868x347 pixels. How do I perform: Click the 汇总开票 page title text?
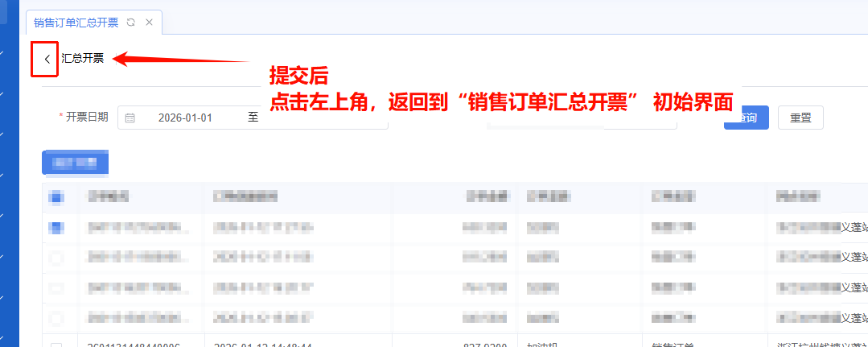(83, 59)
